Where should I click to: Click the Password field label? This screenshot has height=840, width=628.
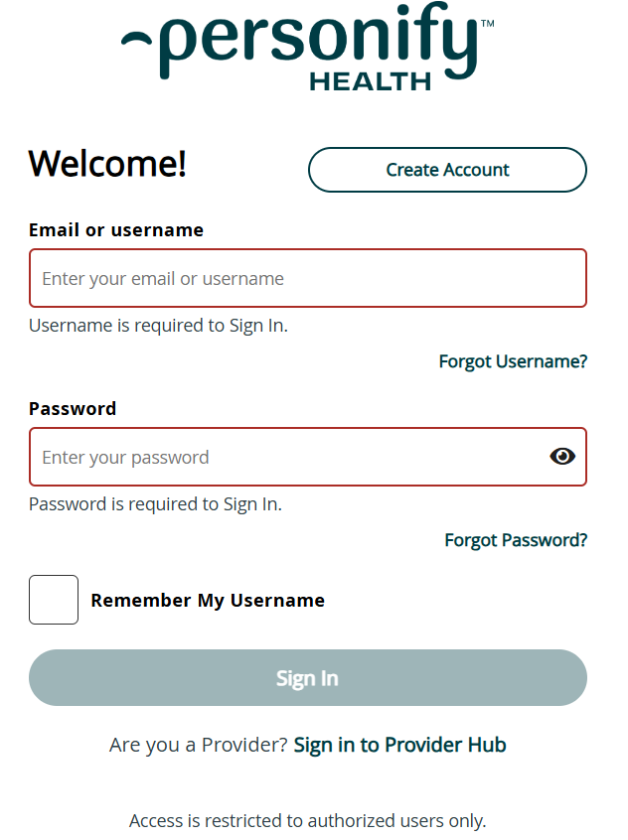pos(73,408)
